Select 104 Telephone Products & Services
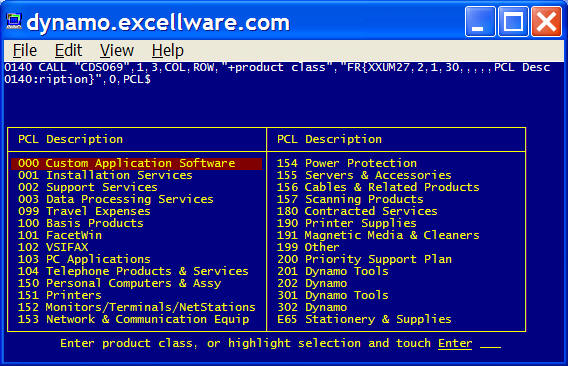Image resolution: width=568 pixels, height=366 pixels. coord(133,271)
